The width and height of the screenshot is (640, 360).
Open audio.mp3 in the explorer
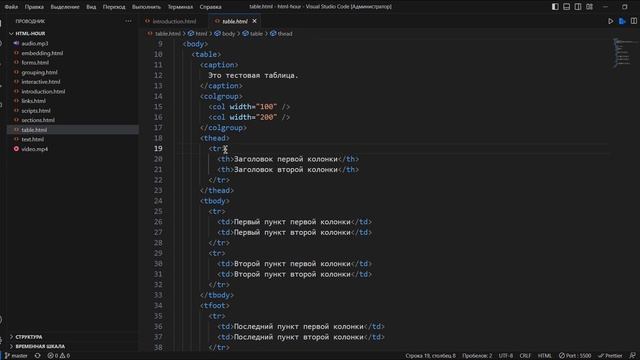click(x=35, y=43)
